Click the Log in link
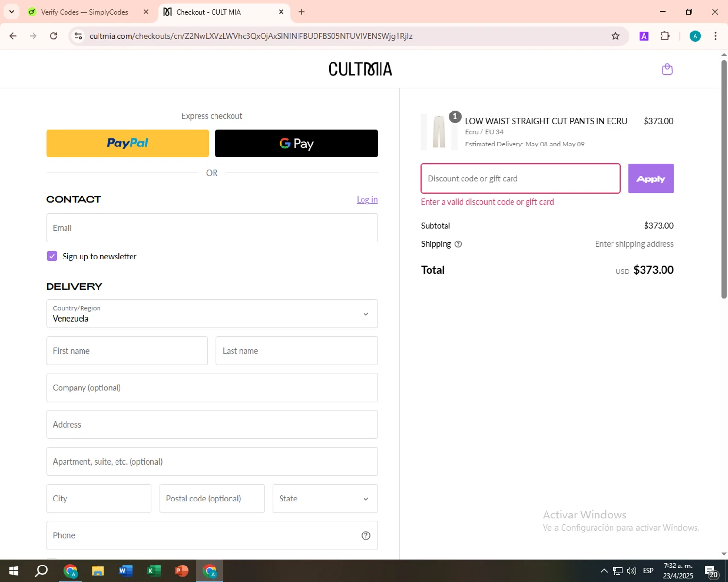This screenshot has width=728, height=582. click(367, 199)
